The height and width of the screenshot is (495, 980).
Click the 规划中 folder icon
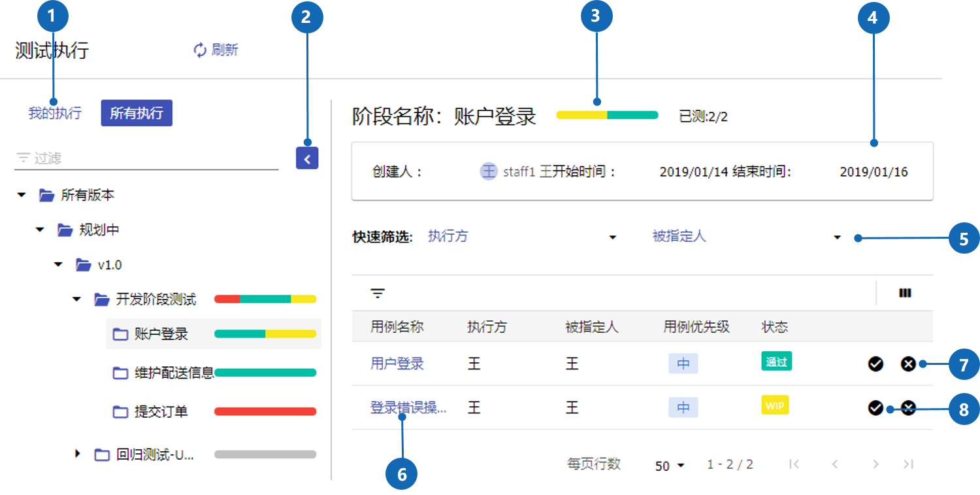coord(64,230)
